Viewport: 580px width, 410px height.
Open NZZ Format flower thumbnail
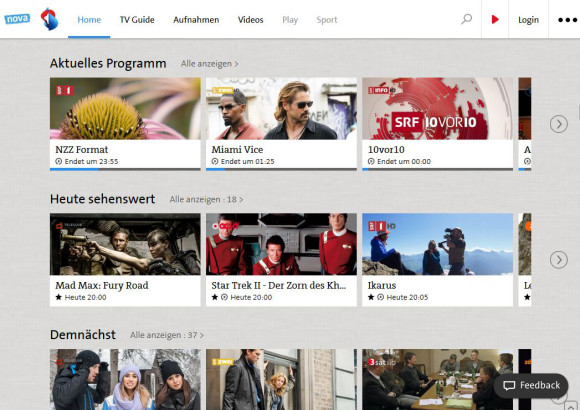[125, 108]
